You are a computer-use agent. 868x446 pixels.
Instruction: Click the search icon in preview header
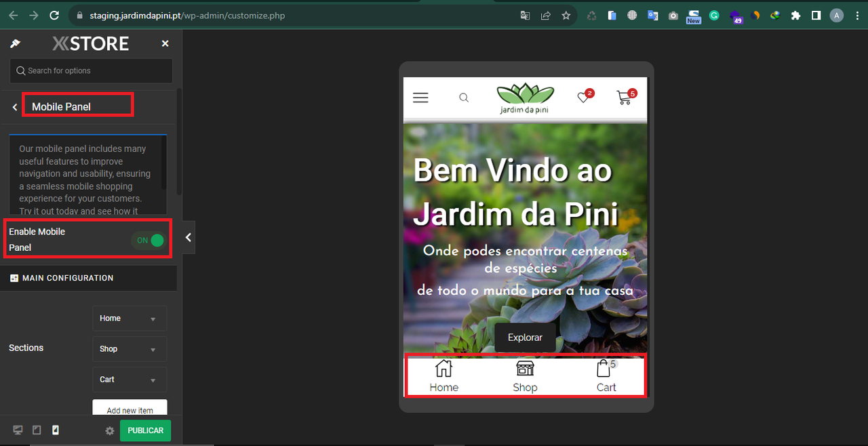[464, 98]
